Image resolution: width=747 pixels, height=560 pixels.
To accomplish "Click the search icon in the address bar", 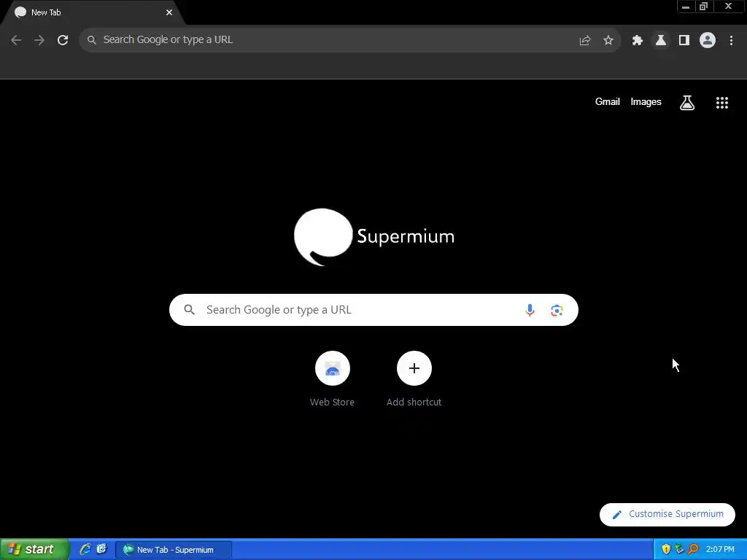I will coord(92,40).
